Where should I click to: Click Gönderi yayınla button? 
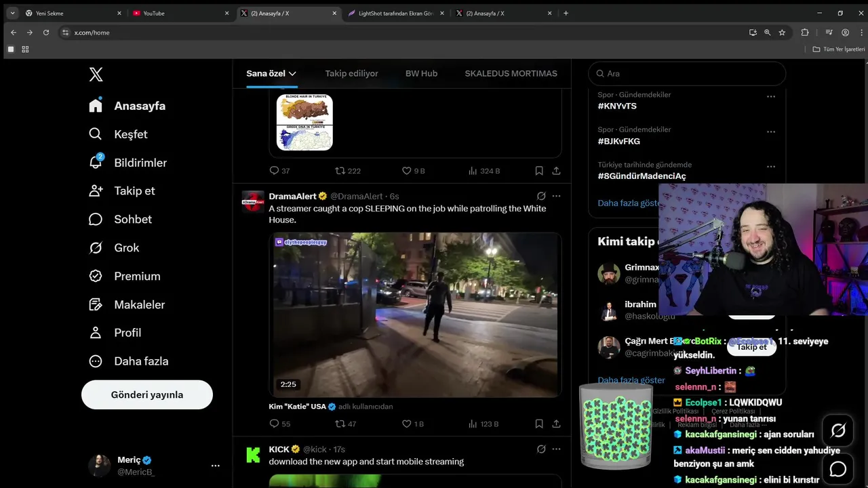click(147, 394)
